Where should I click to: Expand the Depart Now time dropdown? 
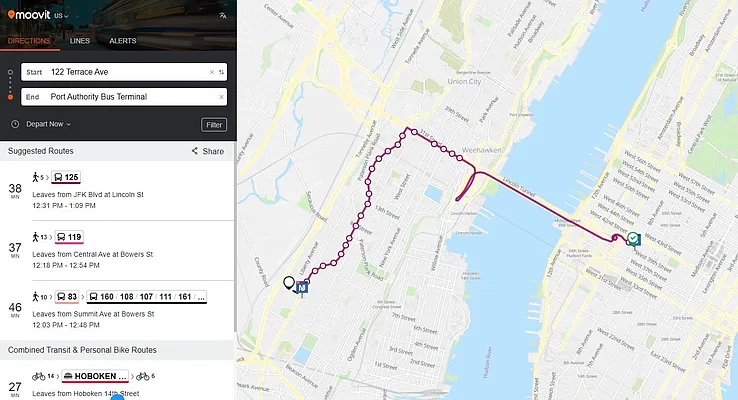tap(48, 124)
